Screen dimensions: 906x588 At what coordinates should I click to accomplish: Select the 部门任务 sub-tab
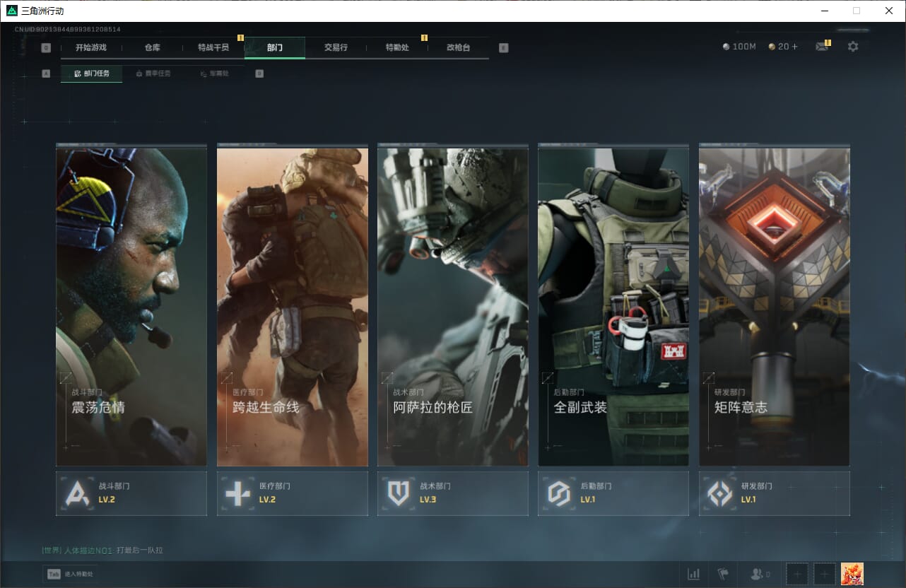(92, 73)
